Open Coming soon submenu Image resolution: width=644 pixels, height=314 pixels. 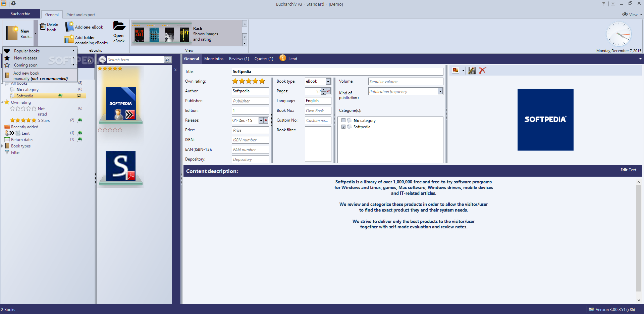click(40, 65)
